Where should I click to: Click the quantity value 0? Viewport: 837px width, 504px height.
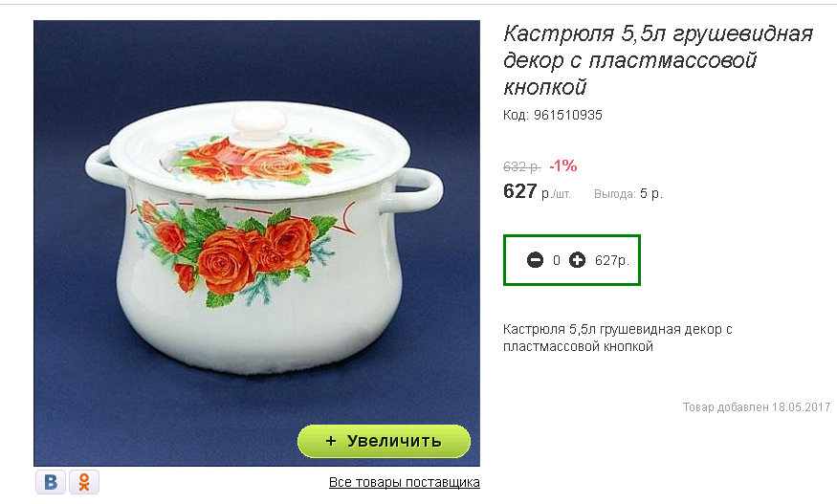point(557,260)
